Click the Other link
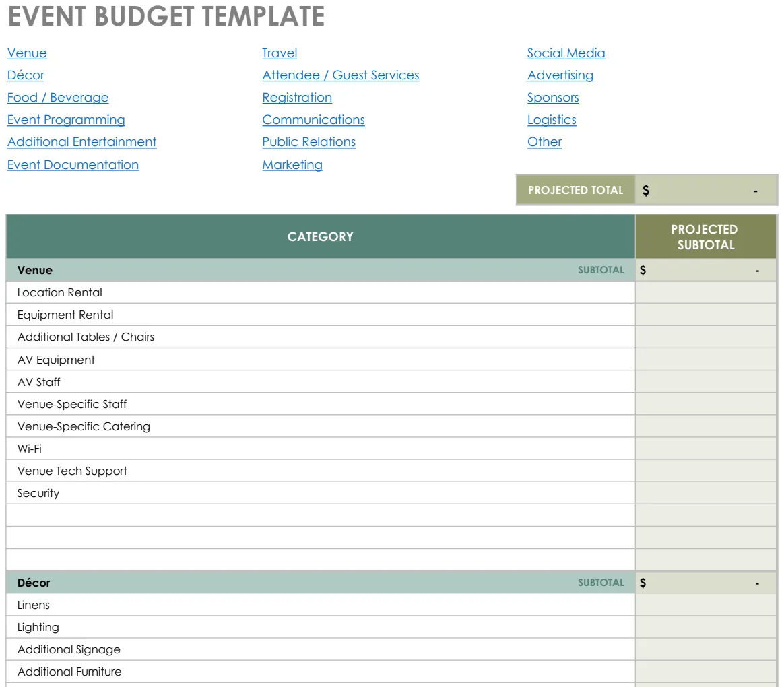 click(x=544, y=142)
